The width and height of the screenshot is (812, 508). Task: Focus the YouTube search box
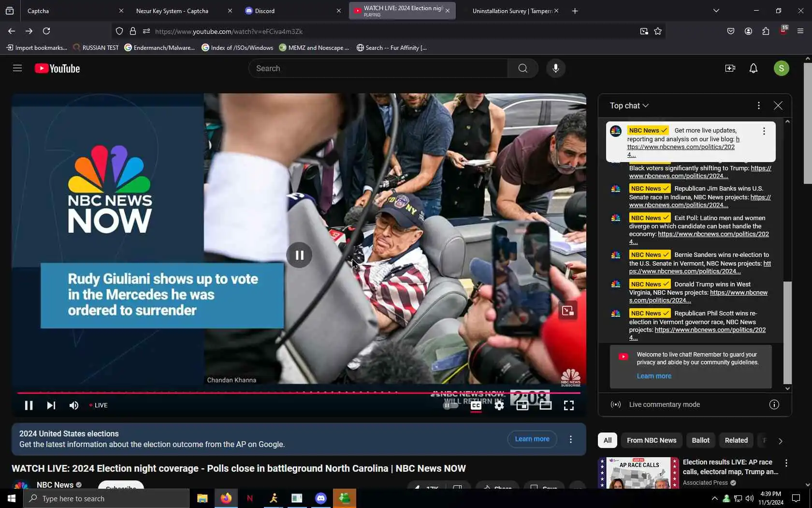click(378, 68)
